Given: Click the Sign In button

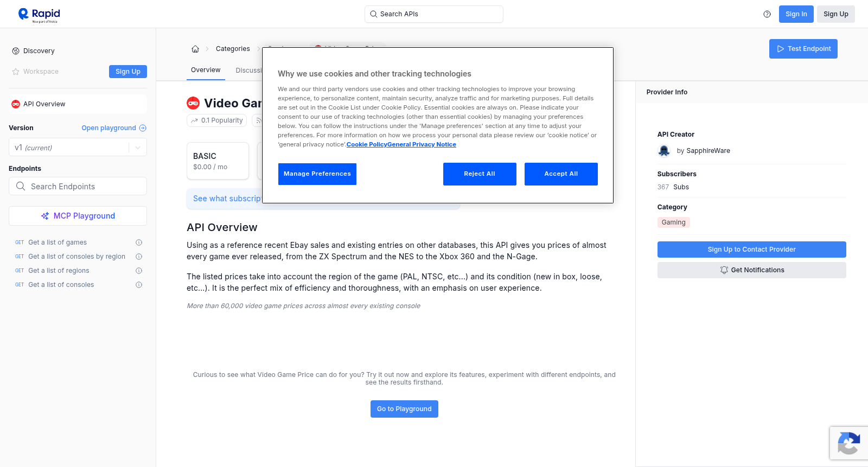Looking at the screenshot, I should (x=796, y=14).
